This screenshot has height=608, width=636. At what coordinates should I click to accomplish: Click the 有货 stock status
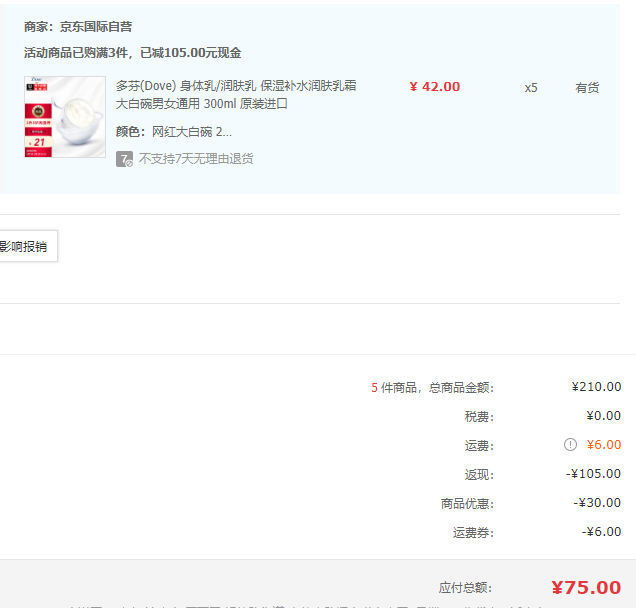point(587,88)
